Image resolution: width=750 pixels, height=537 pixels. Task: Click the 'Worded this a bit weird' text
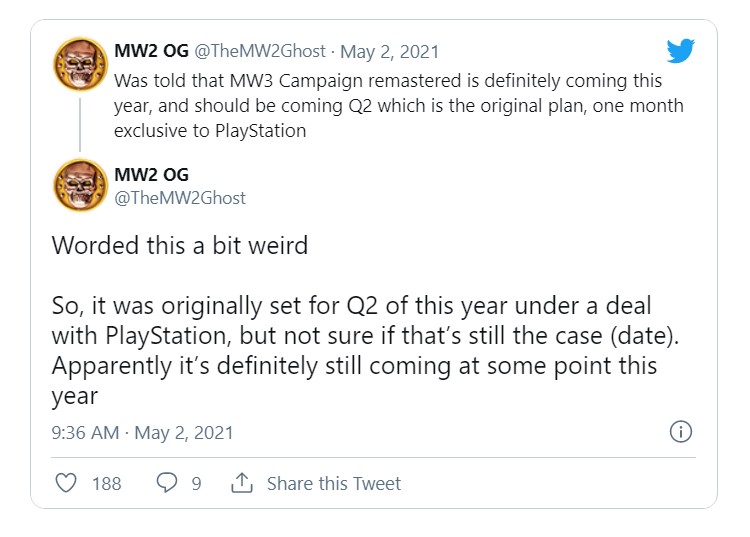pos(181,245)
